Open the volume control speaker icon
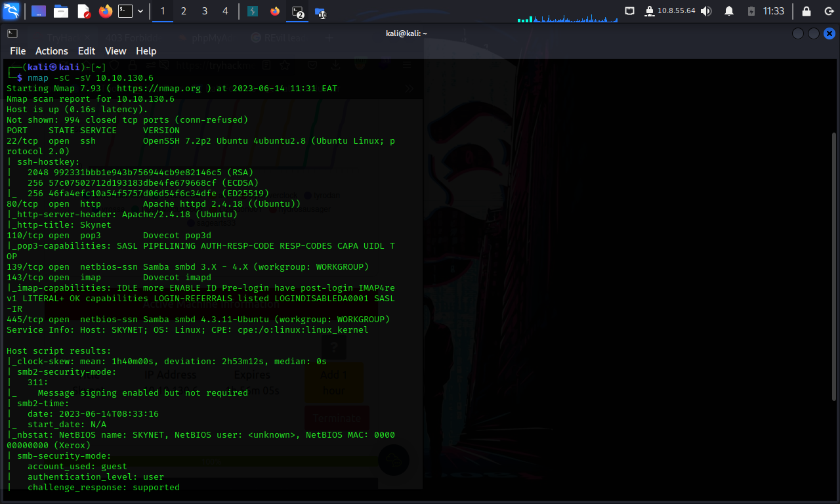 point(706,11)
